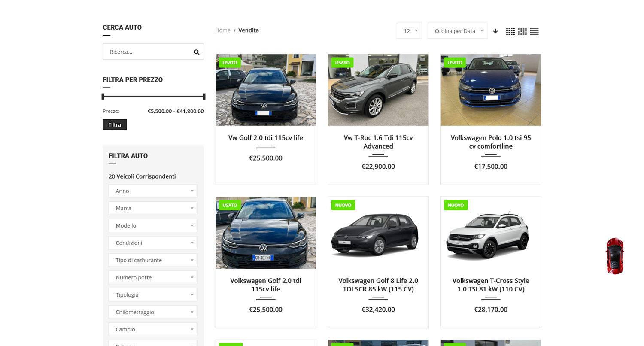The image size is (644, 346).
Task: Click the €5,500.00 - €41,800.00 price range text
Action: click(176, 111)
